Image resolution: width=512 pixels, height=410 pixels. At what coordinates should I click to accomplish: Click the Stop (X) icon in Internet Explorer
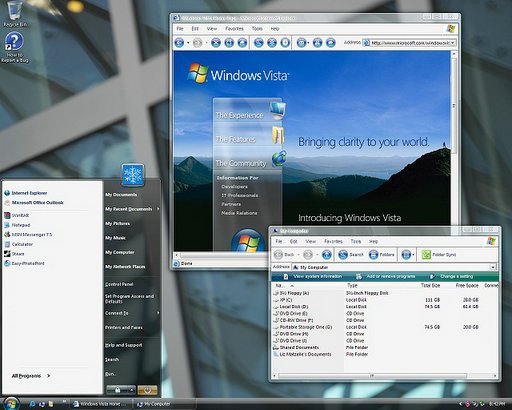coord(216,43)
